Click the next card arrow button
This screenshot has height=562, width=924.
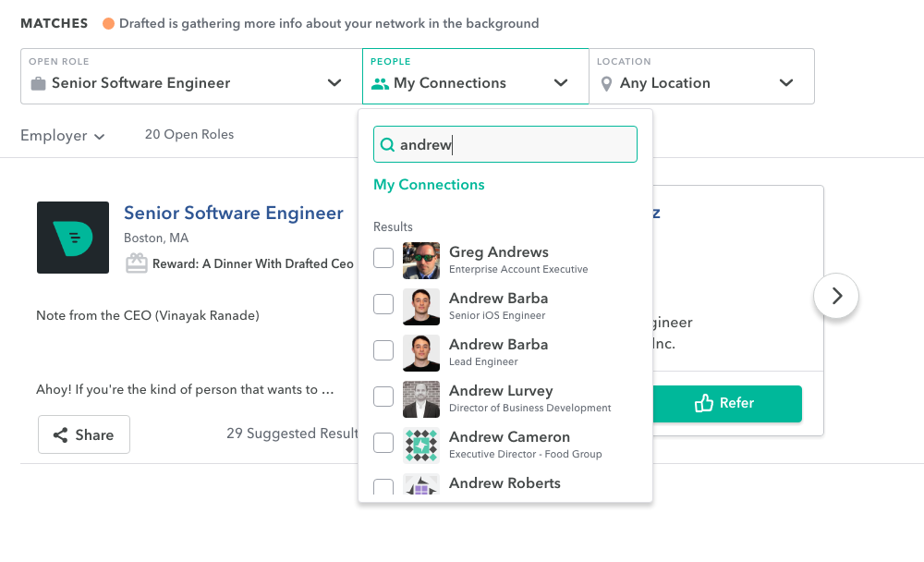pos(836,296)
